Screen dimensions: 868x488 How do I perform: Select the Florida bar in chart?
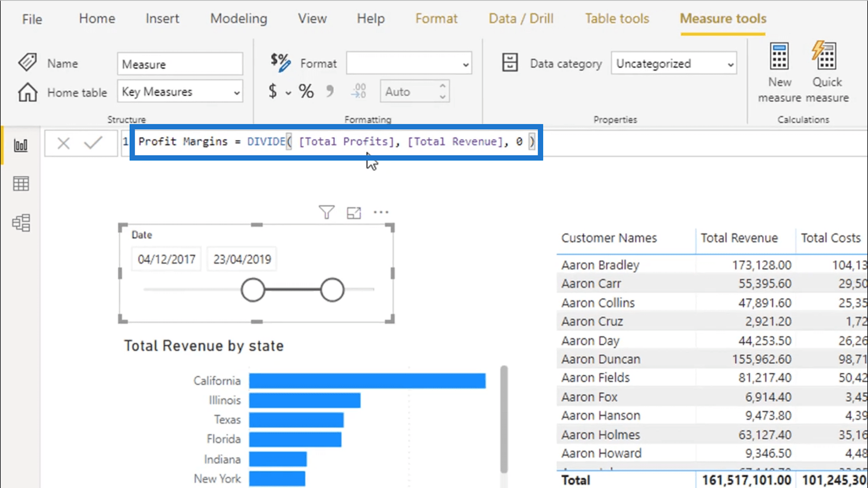[x=295, y=439]
